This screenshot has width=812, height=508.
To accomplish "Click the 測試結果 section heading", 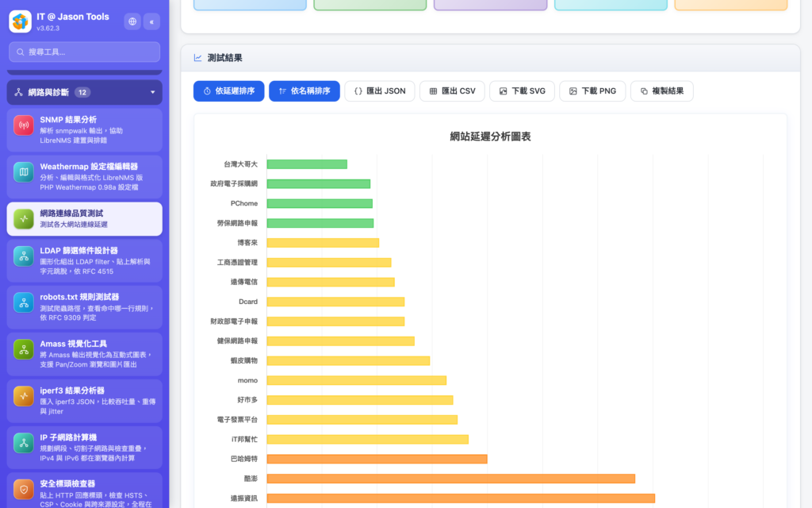I will (224, 58).
